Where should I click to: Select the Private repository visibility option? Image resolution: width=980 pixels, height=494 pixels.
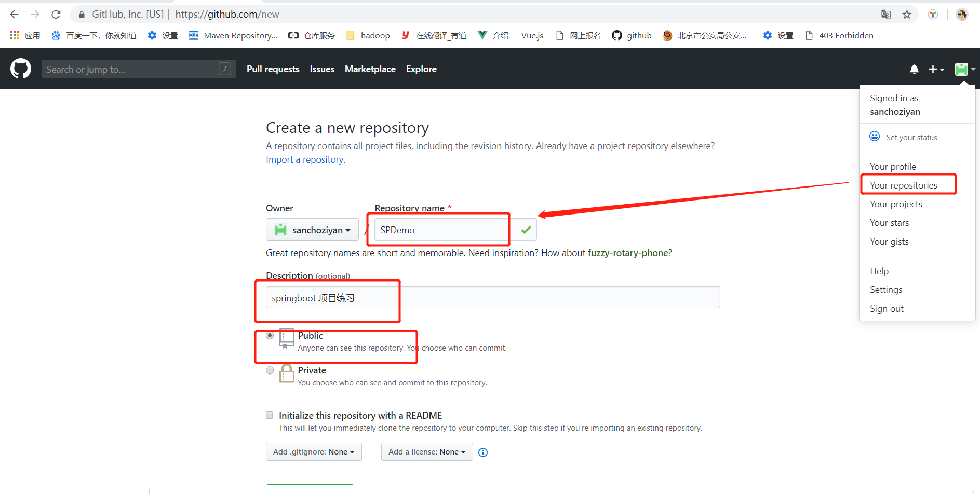pos(270,370)
